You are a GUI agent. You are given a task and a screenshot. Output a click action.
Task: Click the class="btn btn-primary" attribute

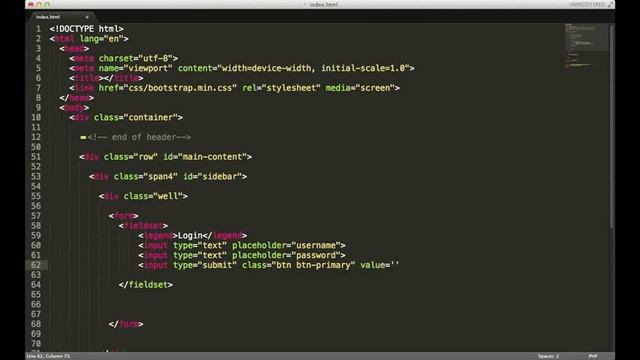click(x=299, y=265)
